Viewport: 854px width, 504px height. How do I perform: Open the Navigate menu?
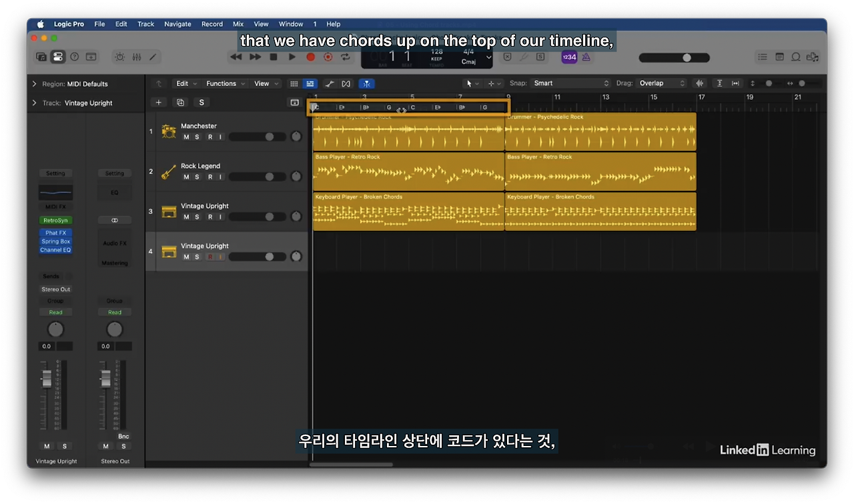[x=177, y=24]
